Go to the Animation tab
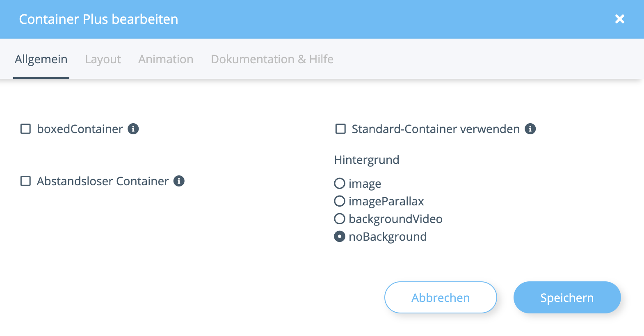The width and height of the screenshot is (644, 336). 166,60
